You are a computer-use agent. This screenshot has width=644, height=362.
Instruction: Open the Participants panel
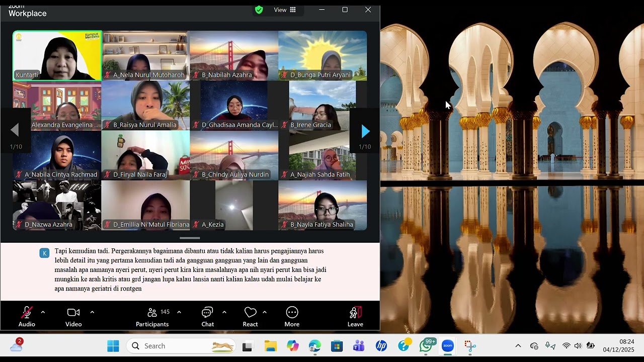(152, 317)
